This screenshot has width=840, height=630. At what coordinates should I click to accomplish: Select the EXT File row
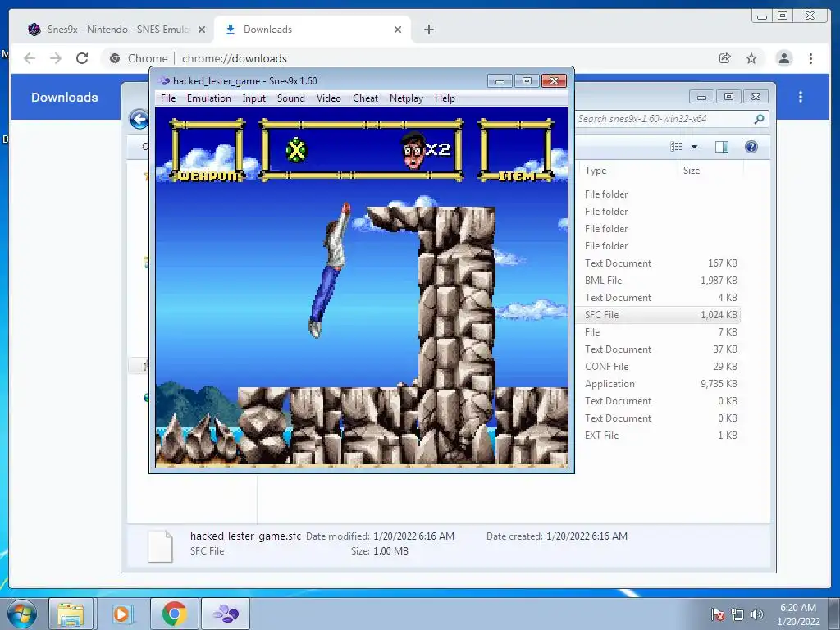tap(659, 435)
